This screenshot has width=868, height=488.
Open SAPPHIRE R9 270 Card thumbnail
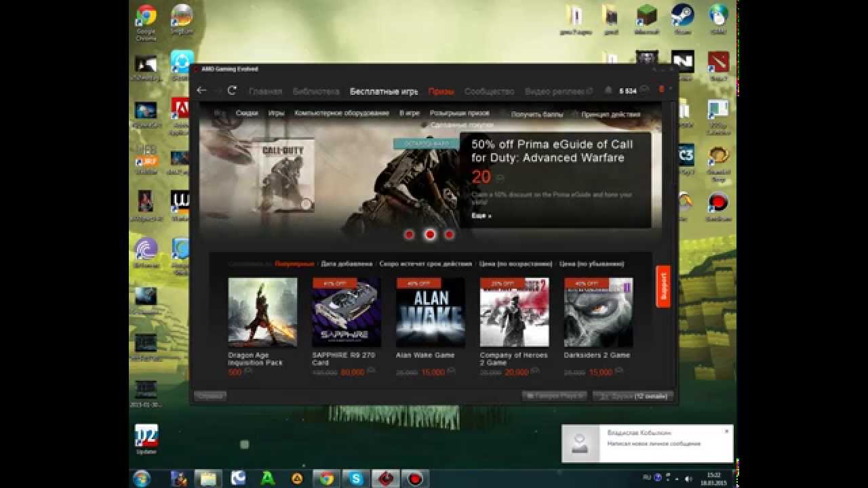coord(347,312)
